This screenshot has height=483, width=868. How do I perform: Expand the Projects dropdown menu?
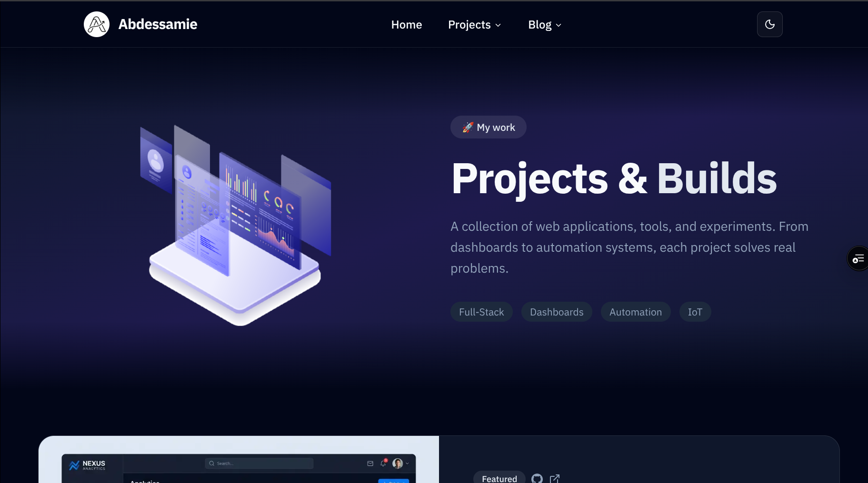pyautogui.click(x=474, y=25)
